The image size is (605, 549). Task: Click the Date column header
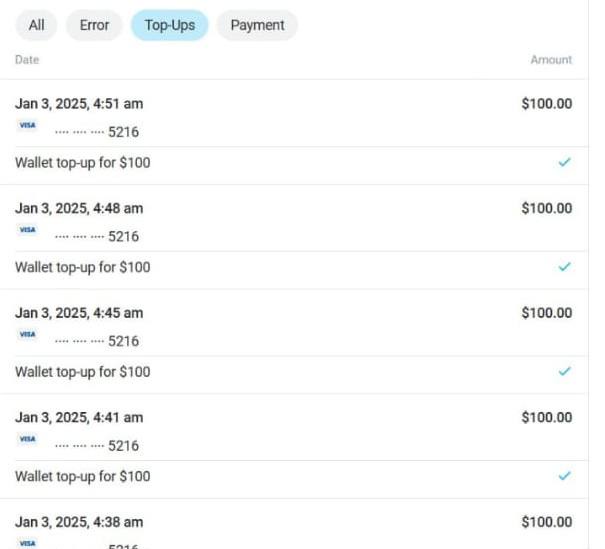click(x=27, y=60)
